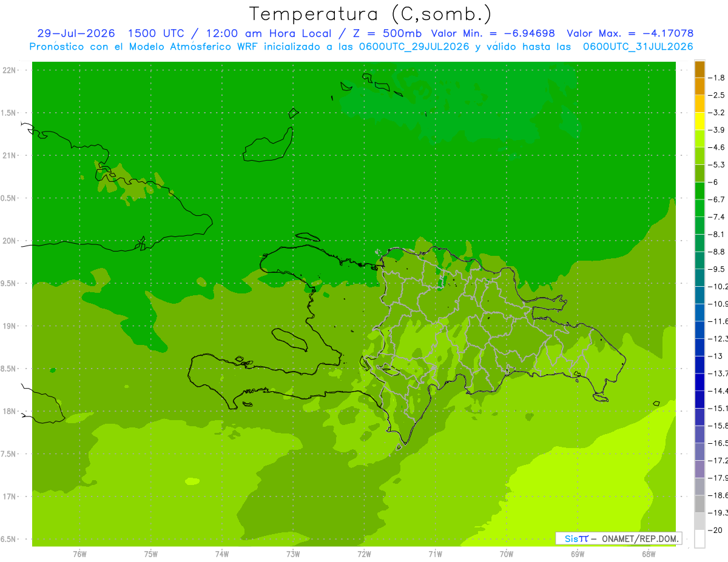Click the '22N' latitude axis label
The width and height of the screenshot is (728, 562).
[x=10, y=70]
